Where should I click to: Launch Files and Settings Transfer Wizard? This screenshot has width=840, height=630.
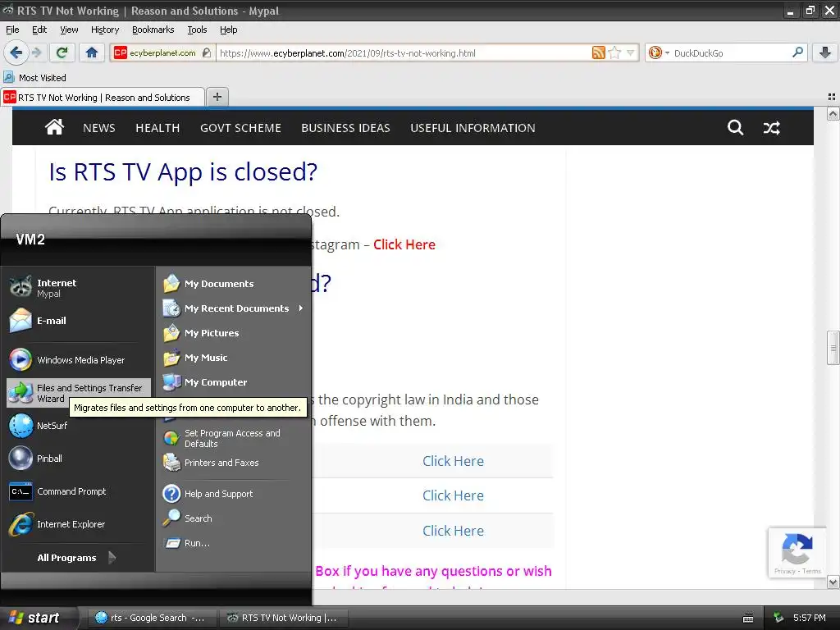80,393
